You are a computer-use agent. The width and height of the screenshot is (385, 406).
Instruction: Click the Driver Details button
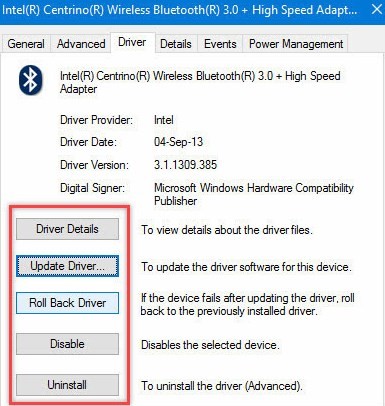tap(67, 229)
